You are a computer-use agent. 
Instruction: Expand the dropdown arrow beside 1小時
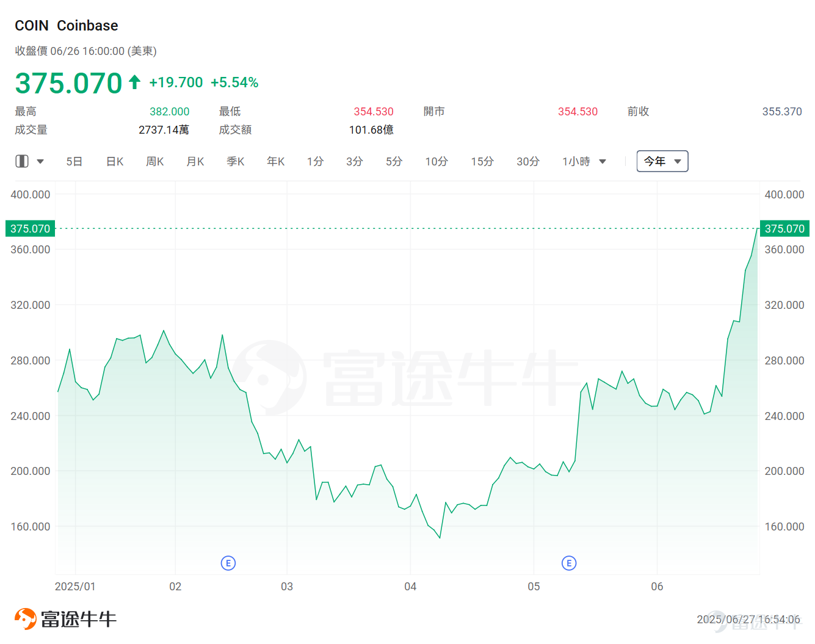[603, 162]
